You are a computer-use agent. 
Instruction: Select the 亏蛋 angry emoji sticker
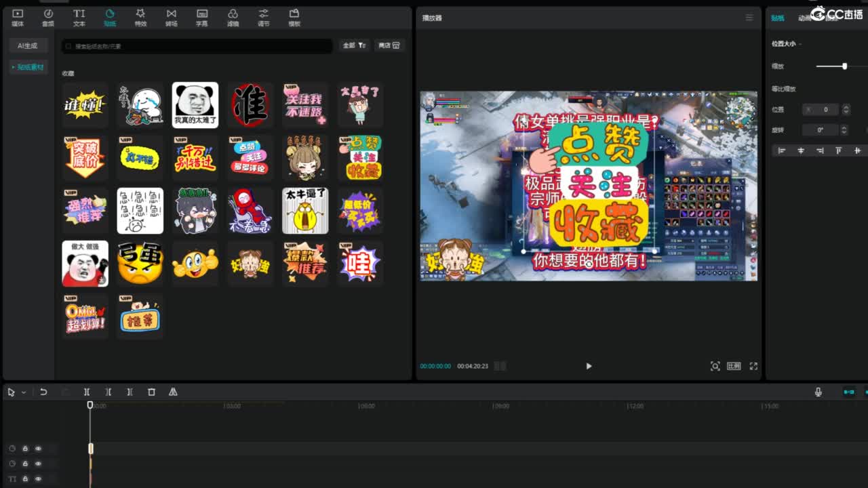(140, 264)
